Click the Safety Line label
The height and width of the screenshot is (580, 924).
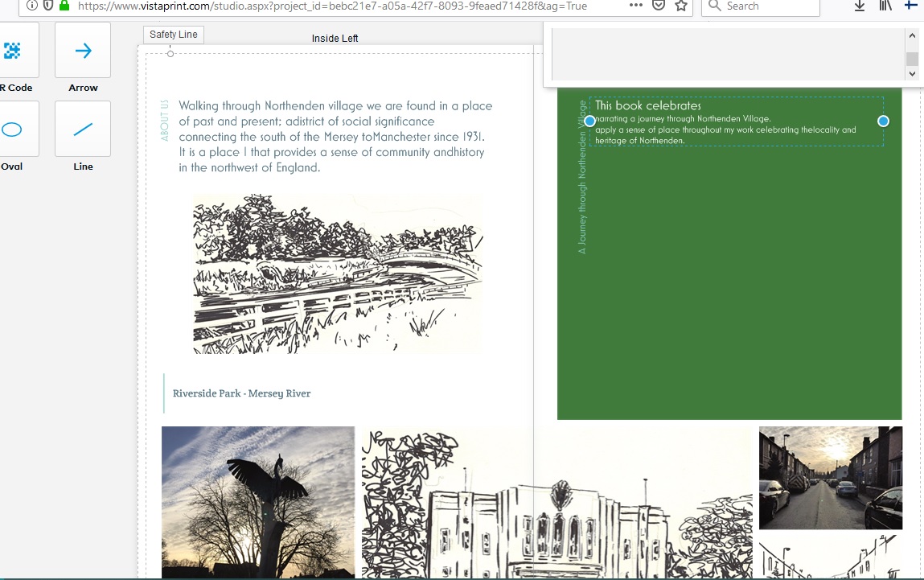click(174, 35)
